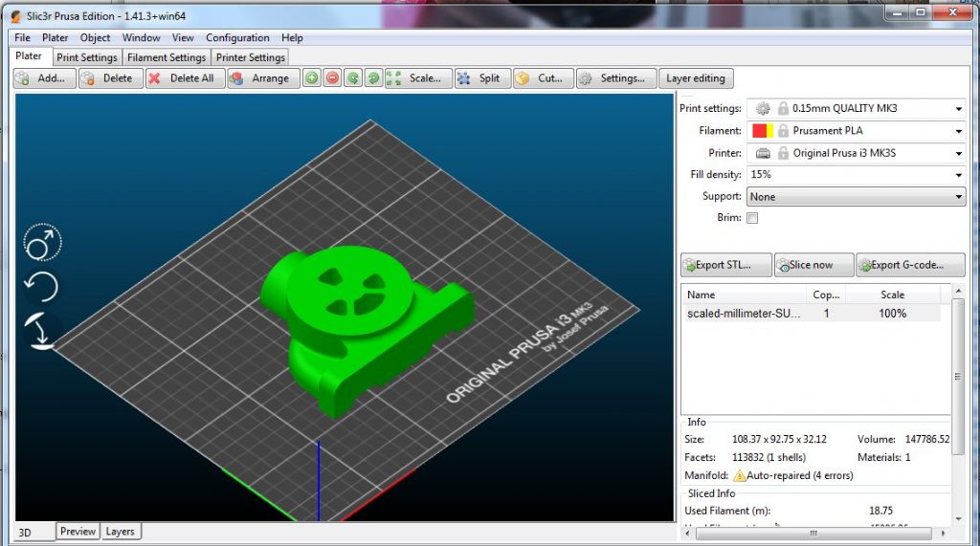Click the print settings gear icon
Viewport: 980px width, 546px height.
(x=763, y=109)
